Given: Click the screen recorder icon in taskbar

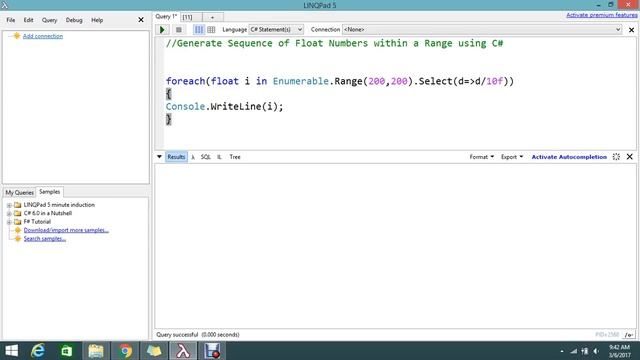Looking at the screenshot, I should coord(212,351).
